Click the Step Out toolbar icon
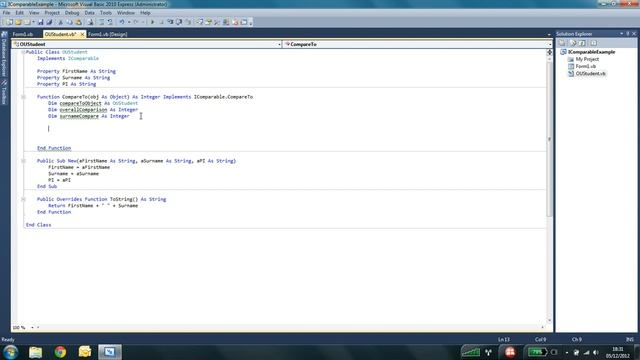This screenshot has height=360, width=640. (x=188, y=22)
